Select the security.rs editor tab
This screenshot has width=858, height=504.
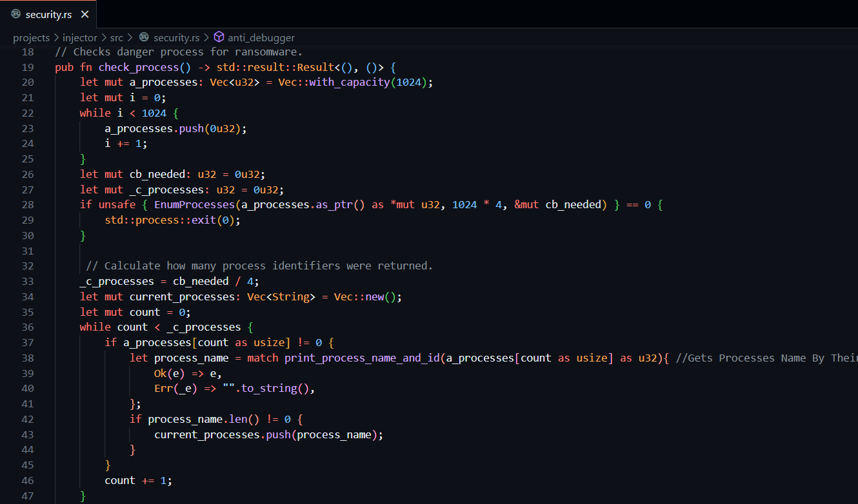[49, 14]
